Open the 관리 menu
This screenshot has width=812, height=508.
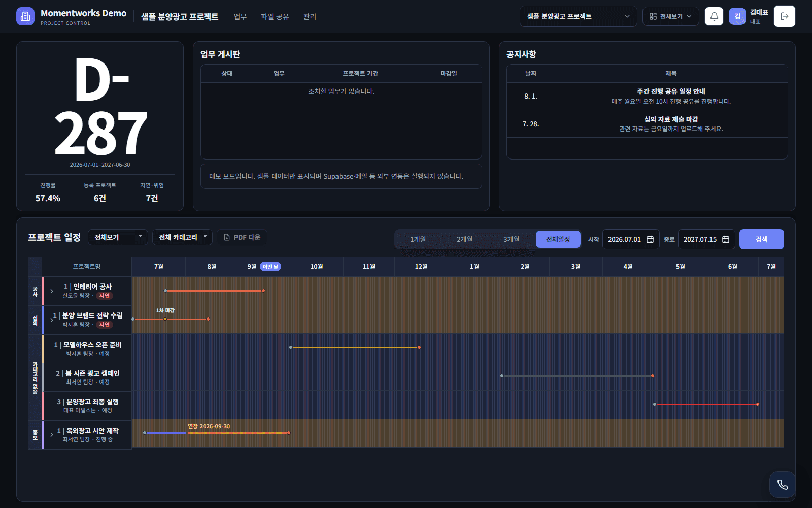point(310,16)
